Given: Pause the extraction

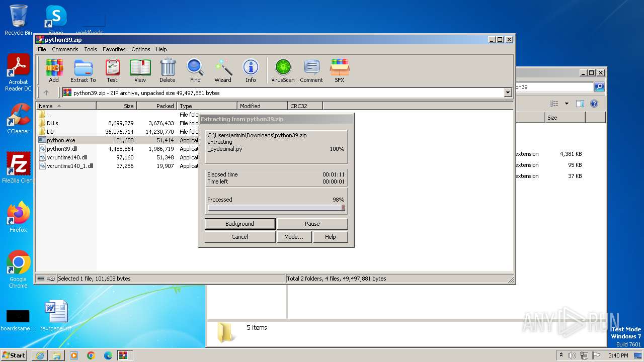Looking at the screenshot, I should 312,224.
